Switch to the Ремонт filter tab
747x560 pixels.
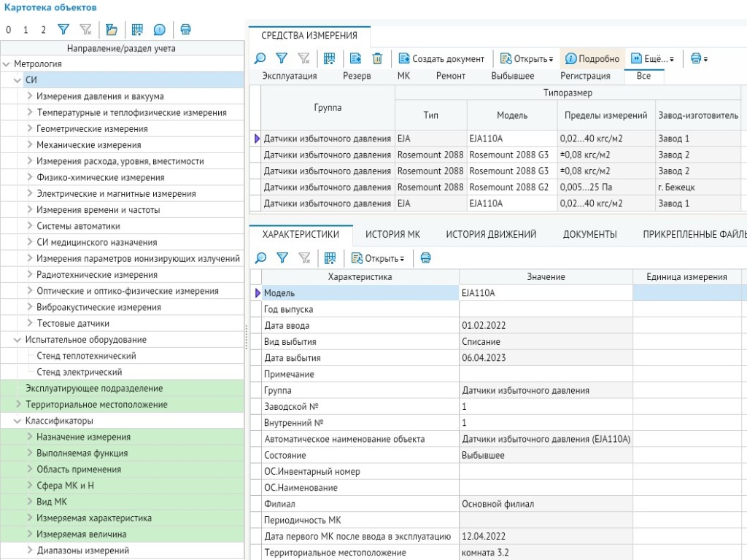(451, 76)
